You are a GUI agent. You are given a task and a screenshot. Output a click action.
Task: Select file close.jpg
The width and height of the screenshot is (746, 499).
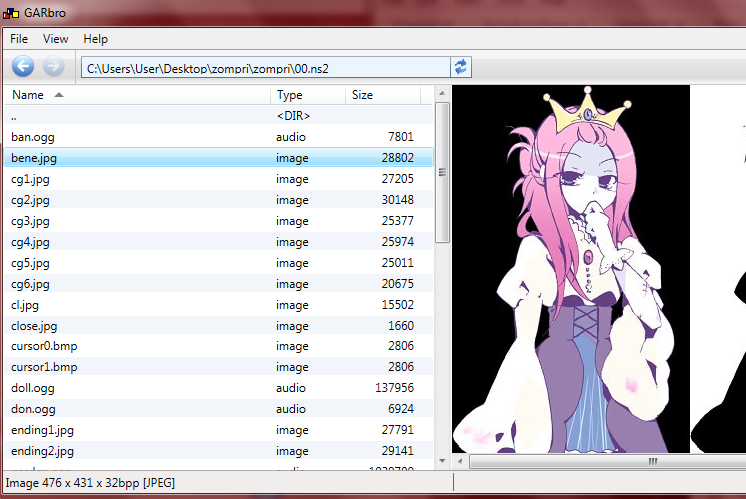(219, 325)
